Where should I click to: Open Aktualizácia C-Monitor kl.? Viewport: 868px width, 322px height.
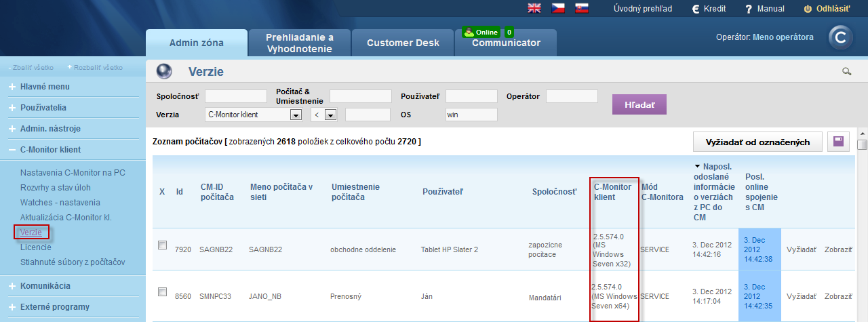pos(66,218)
